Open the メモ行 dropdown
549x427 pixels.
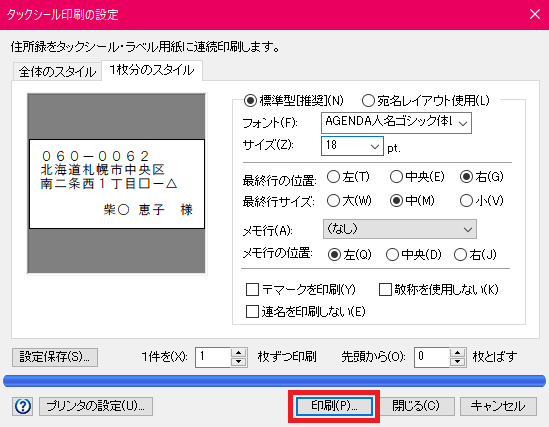[x=399, y=229]
